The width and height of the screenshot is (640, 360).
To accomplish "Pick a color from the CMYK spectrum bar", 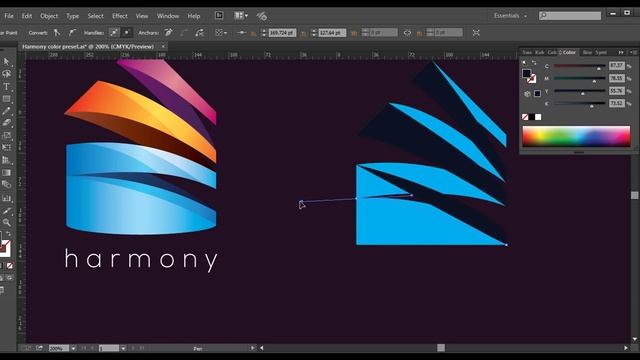I will pos(576,136).
